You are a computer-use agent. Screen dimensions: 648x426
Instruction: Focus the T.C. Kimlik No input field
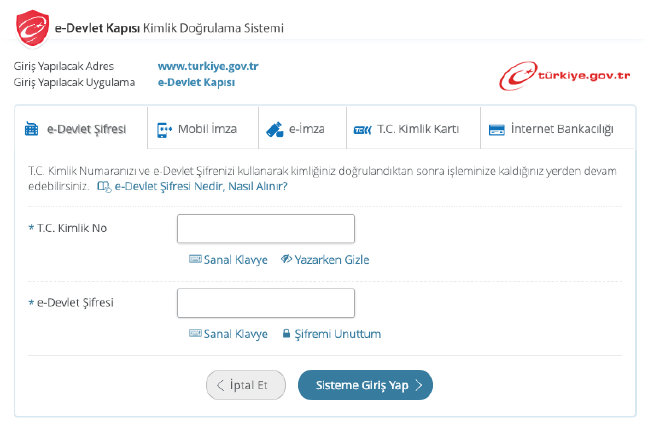point(266,229)
